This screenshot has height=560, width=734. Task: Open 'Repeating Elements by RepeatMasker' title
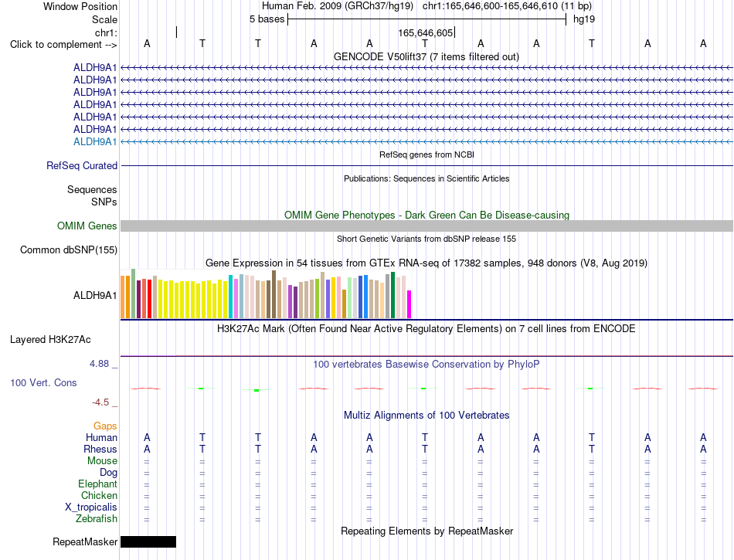426,531
